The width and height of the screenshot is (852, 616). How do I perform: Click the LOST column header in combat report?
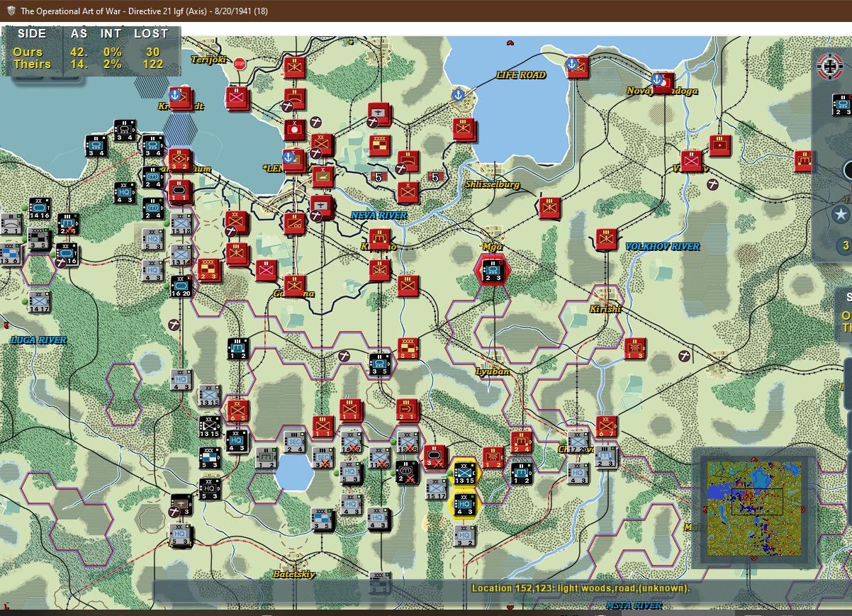click(151, 33)
